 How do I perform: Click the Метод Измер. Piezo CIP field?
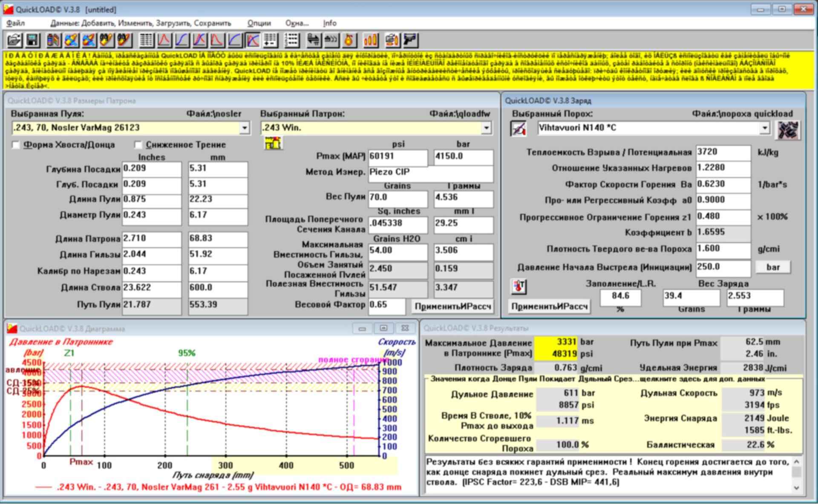(431, 173)
